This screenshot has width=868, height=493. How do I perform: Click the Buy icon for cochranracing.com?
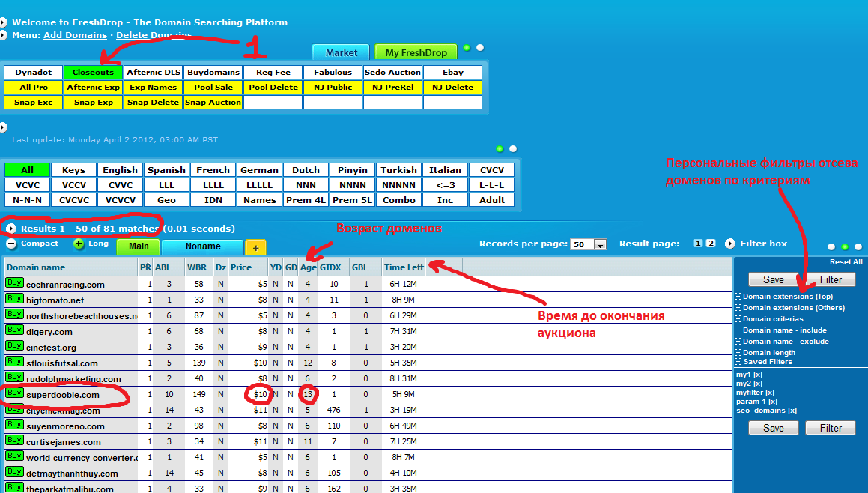(14, 283)
